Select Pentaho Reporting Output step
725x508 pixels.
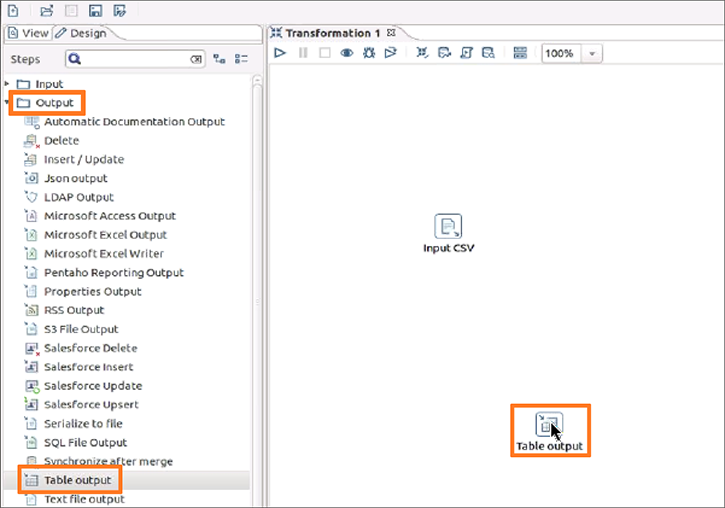point(104,273)
